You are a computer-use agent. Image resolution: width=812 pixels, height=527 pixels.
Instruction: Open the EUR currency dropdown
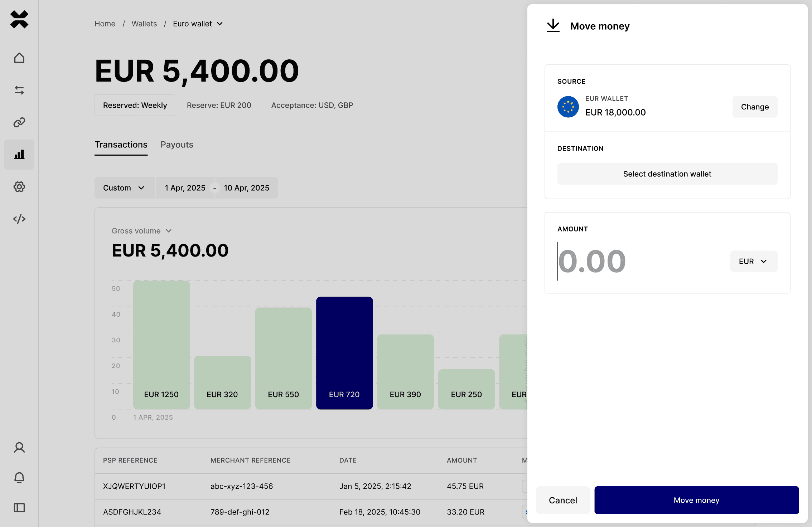(x=753, y=262)
